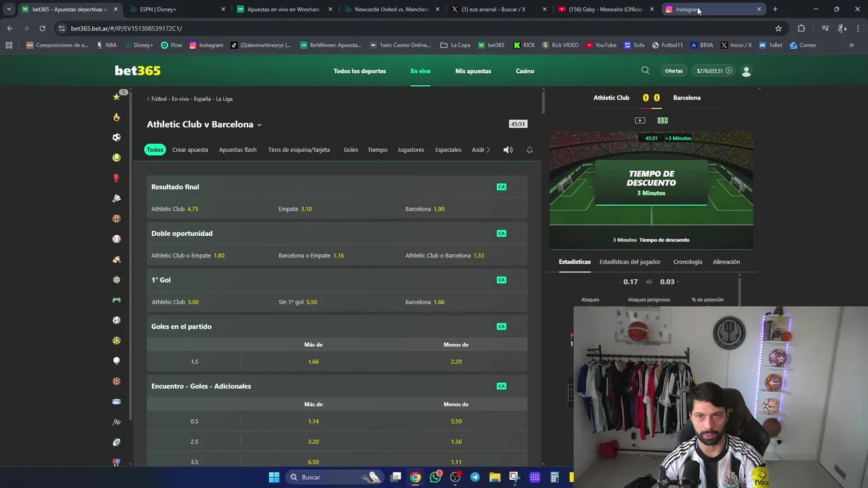
Task: Collapse the Goles en el partido market
Action: click(337, 327)
